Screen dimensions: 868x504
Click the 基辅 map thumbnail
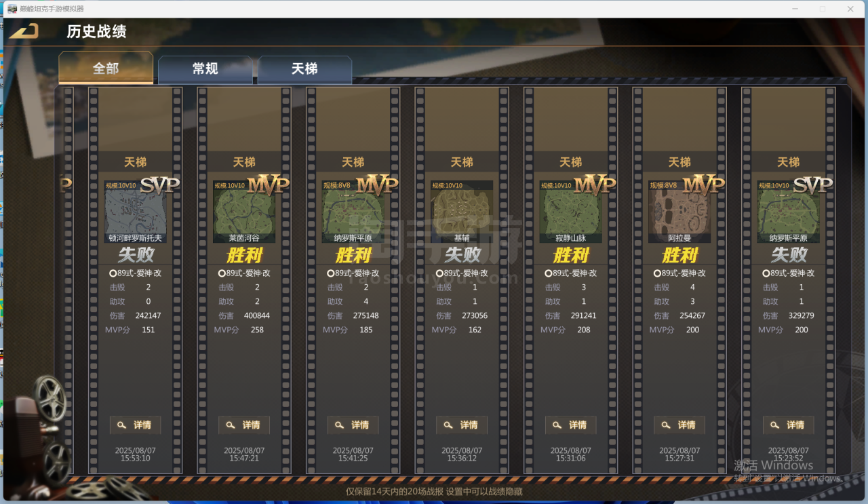[x=462, y=212]
